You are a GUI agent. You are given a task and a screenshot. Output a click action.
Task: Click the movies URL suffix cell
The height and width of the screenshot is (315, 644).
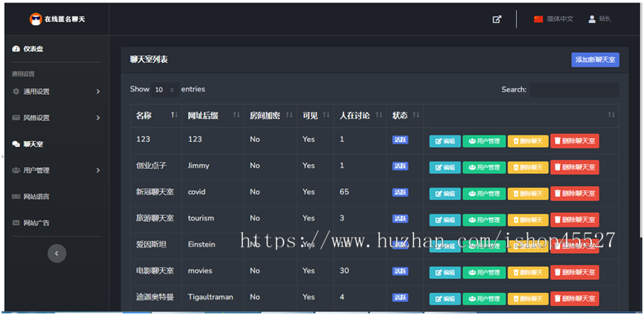(x=200, y=271)
